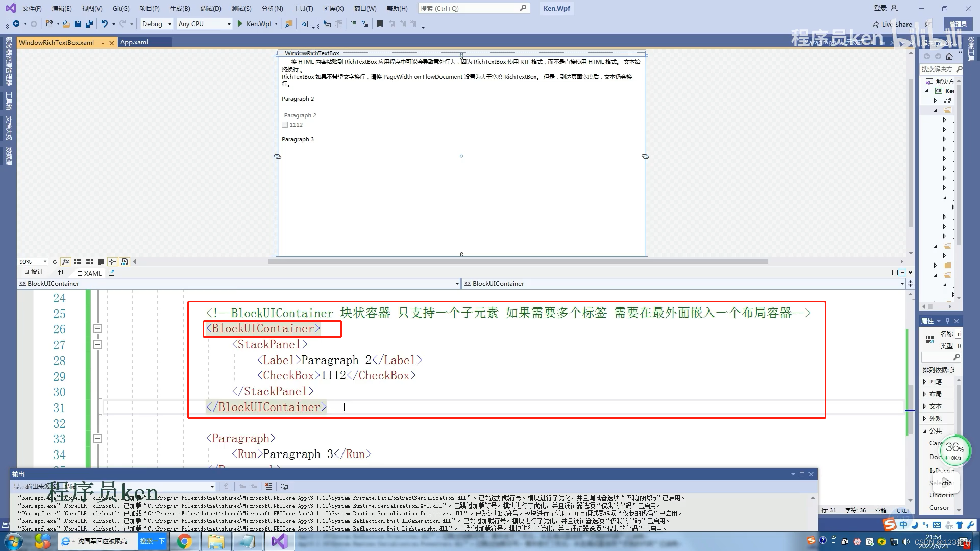The height and width of the screenshot is (551, 980).
Task: Open the 文件(F) menu
Action: 32,8
